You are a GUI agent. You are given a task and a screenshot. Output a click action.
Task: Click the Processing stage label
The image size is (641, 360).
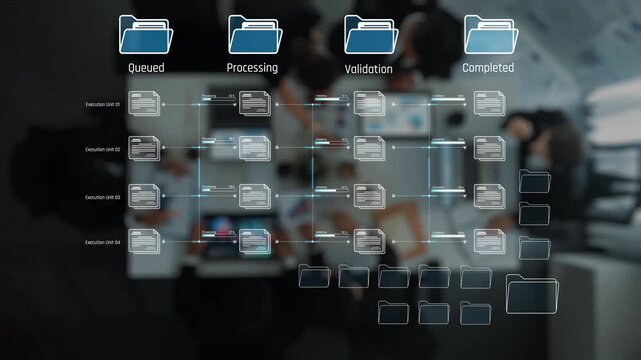pos(252,68)
